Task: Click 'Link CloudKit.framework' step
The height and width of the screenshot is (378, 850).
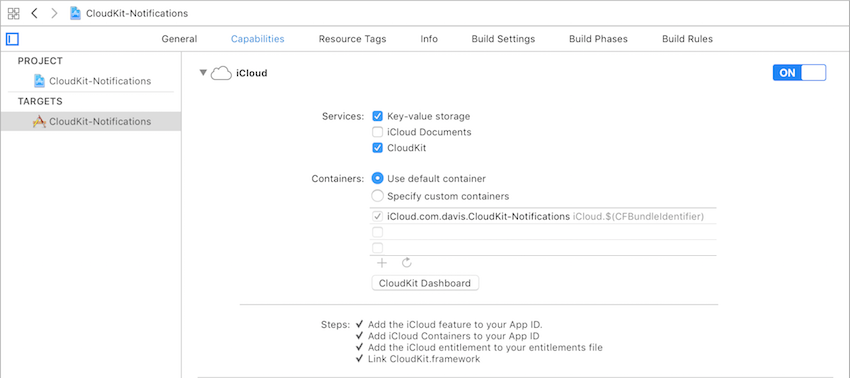Action: 424,358
